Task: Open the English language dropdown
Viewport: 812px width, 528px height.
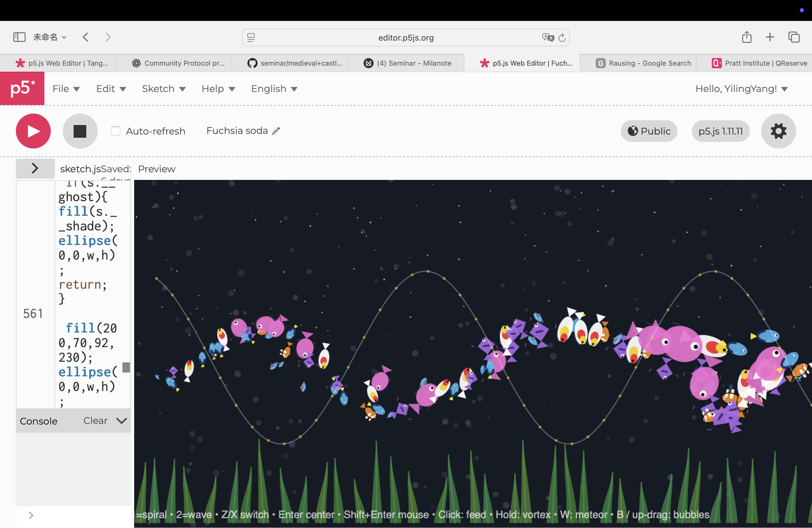Action: (274, 89)
